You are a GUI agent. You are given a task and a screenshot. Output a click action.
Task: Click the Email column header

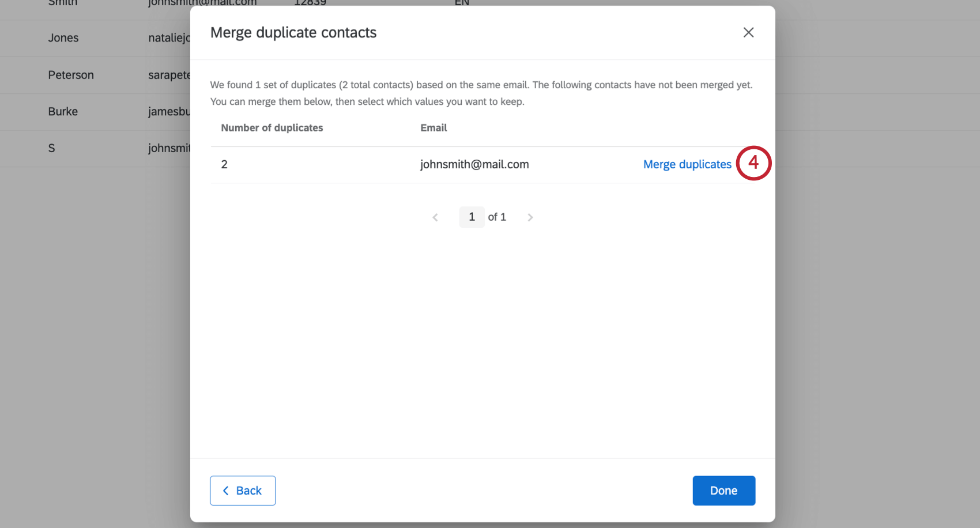pos(434,127)
